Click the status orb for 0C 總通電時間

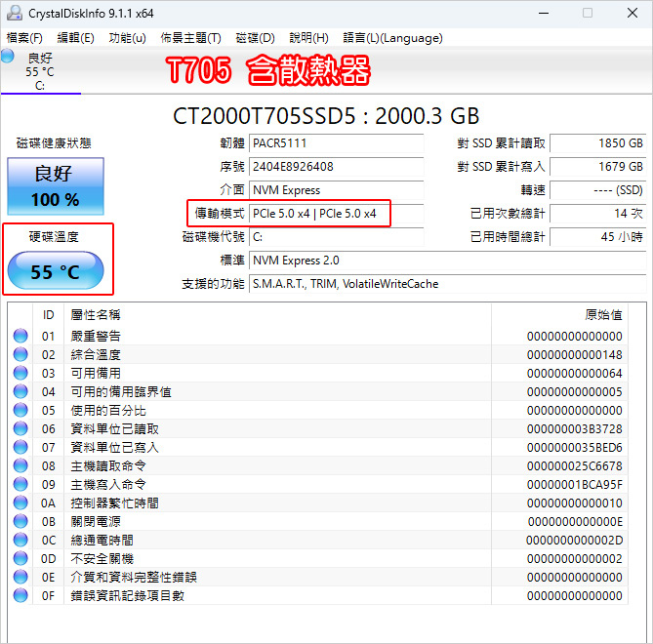click(20, 540)
